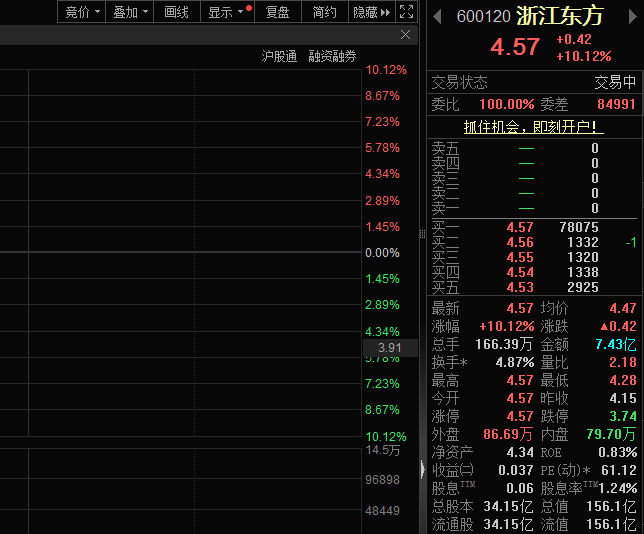The image size is (644, 534).
Task: Click buy-four price 4.54
Action: click(520, 272)
